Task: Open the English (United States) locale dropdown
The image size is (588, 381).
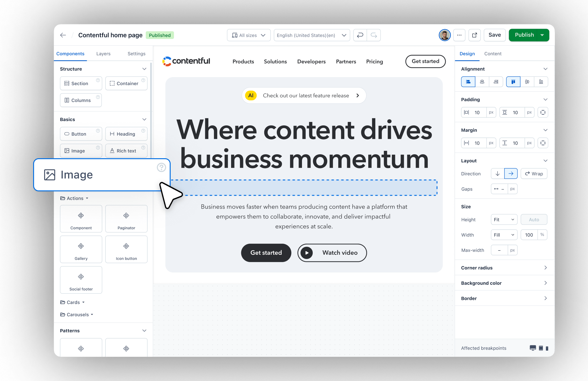Action: point(312,35)
